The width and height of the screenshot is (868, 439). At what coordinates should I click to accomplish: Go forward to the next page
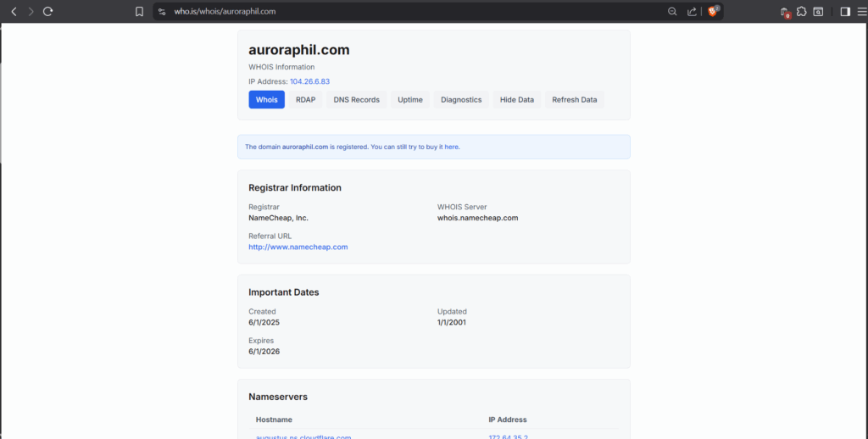(31, 11)
